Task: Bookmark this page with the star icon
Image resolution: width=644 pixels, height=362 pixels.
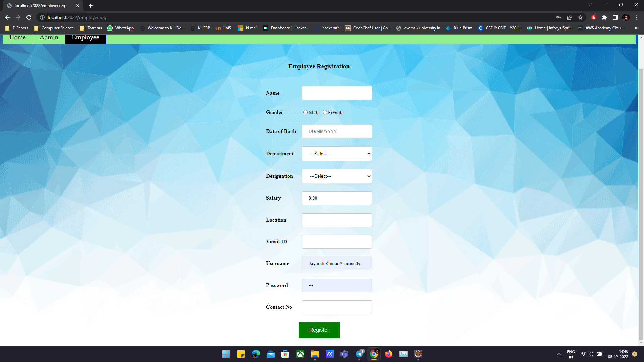Action: pyautogui.click(x=580, y=17)
